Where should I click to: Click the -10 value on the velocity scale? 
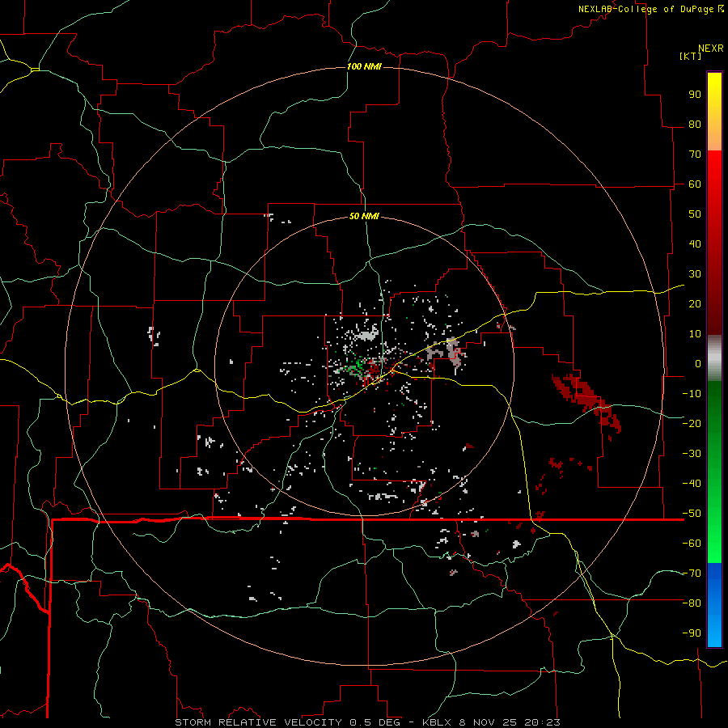pyautogui.click(x=692, y=394)
